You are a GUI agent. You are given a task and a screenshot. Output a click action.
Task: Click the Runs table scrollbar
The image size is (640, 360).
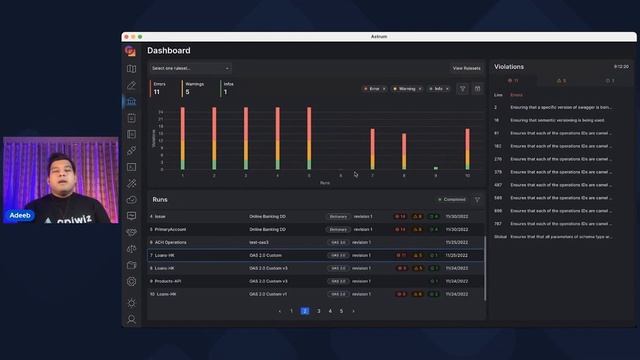(485, 268)
